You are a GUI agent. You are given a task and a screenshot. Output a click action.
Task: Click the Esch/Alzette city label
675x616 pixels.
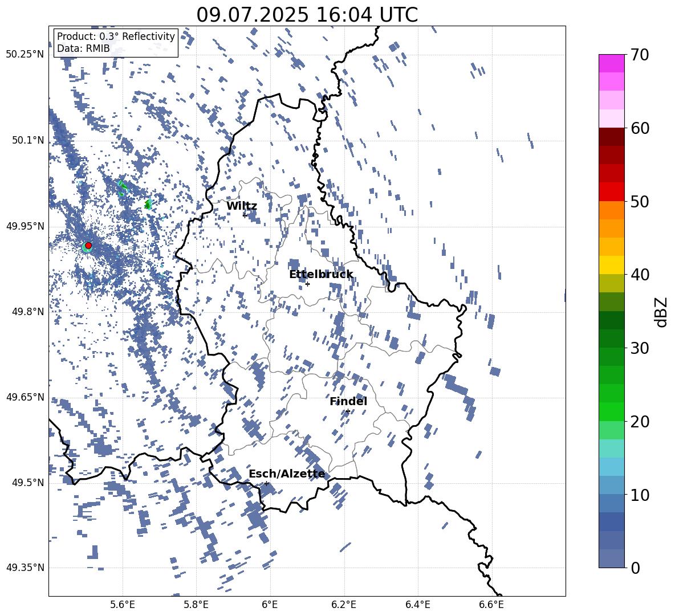click(287, 474)
